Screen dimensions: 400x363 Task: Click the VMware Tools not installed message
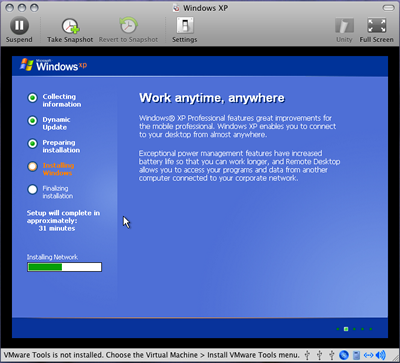point(151,355)
